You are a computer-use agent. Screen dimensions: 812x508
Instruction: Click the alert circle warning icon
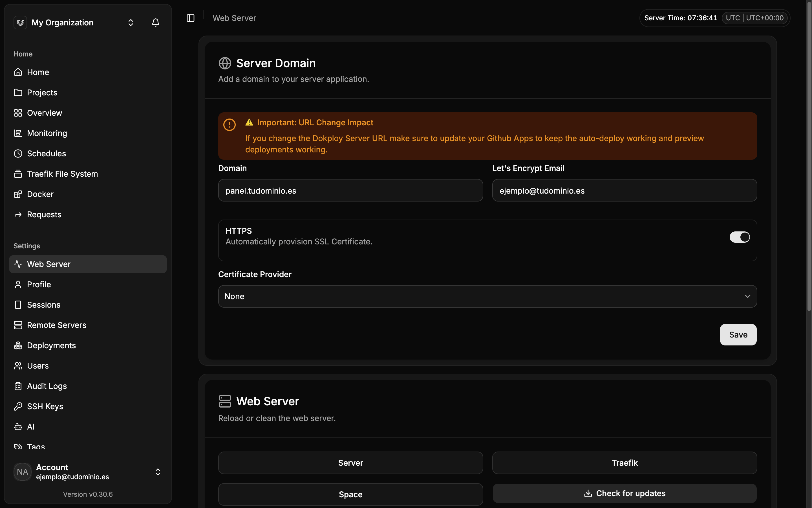(230, 125)
